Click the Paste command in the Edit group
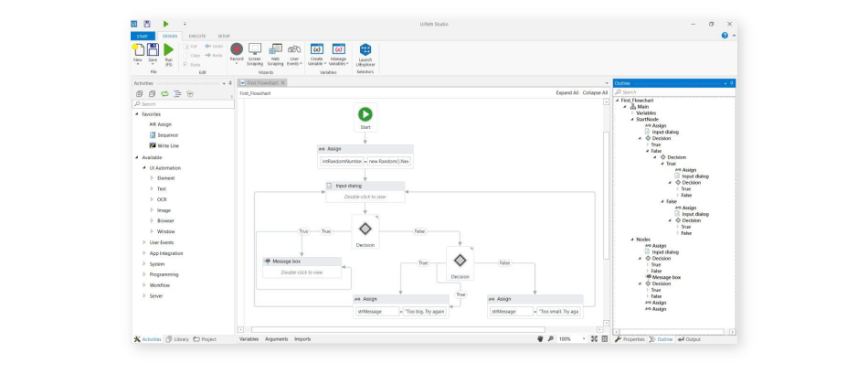 [x=192, y=64]
